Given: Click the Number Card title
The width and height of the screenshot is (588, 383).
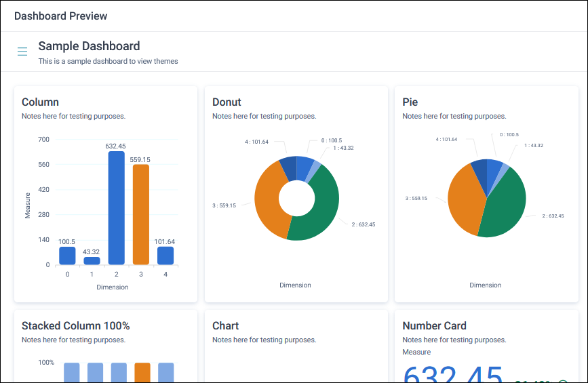Looking at the screenshot, I should click(435, 325).
